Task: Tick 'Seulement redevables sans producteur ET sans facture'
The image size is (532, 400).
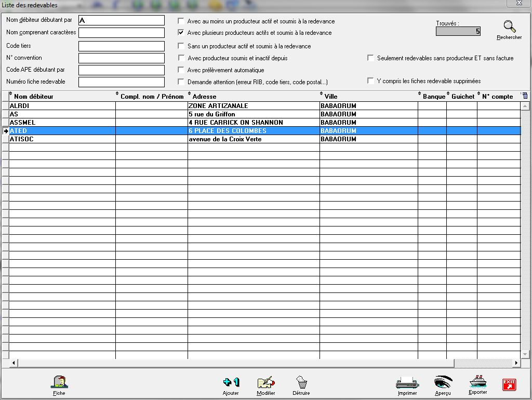Action: 370,58
